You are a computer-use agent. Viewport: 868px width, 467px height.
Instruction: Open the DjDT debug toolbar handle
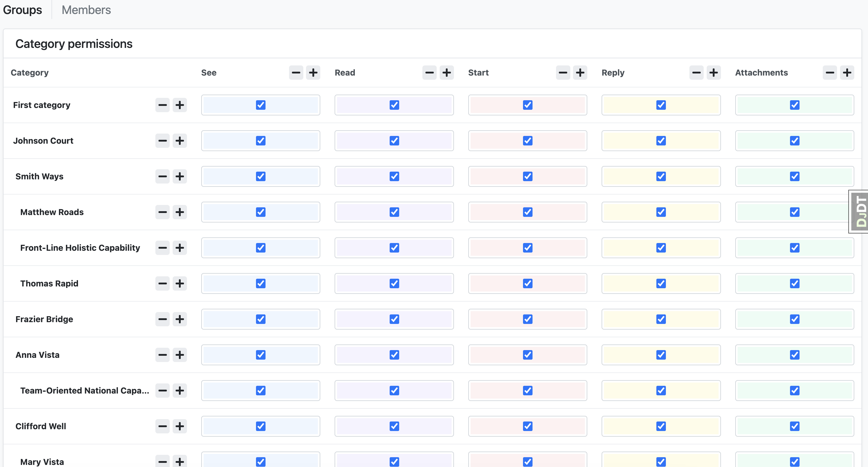click(860, 211)
